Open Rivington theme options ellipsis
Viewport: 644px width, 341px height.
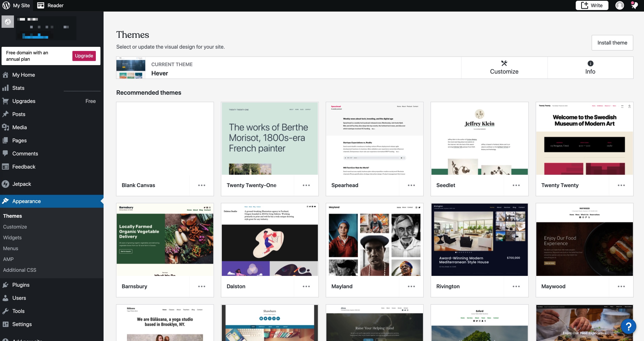(516, 286)
